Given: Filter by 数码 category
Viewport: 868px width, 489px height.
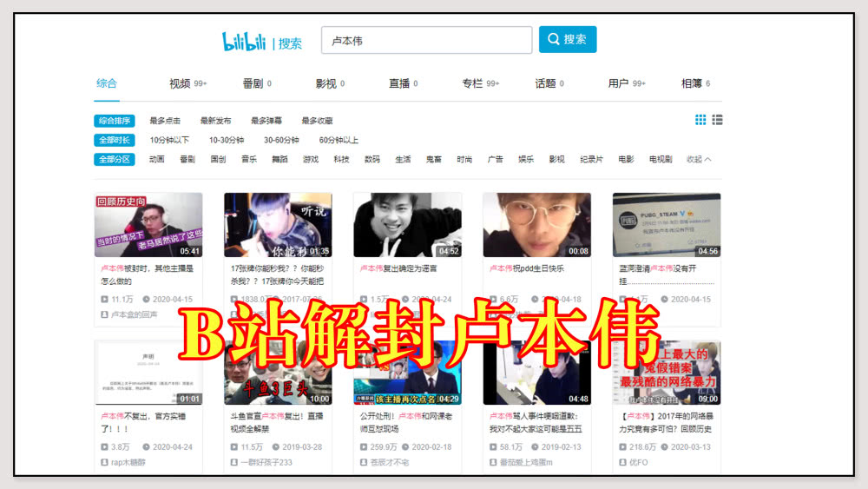Looking at the screenshot, I should click(x=372, y=160).
